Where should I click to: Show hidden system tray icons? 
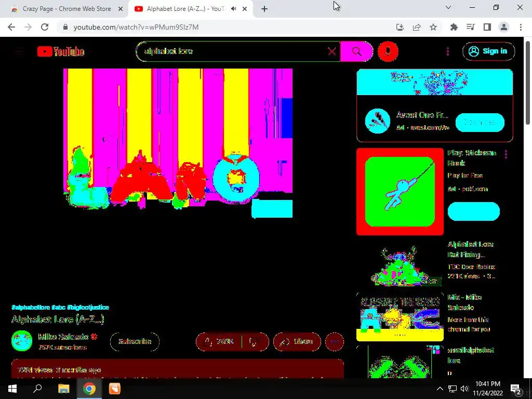440,389
